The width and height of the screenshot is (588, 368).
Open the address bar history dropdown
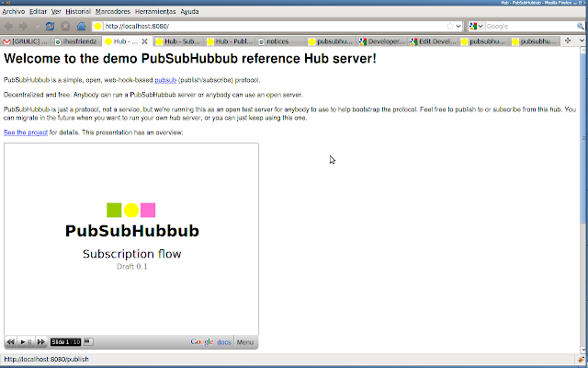(x=458, y=27)
